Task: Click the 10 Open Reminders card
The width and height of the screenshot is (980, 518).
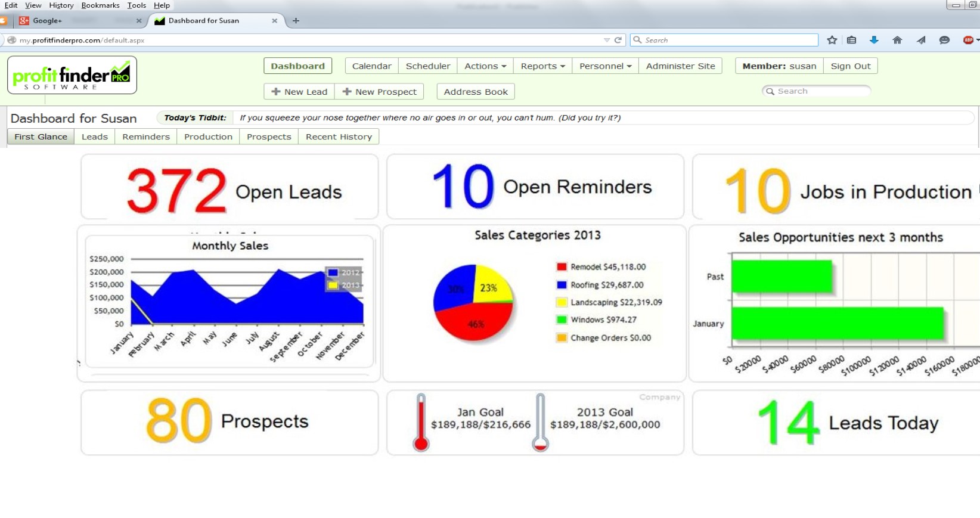Action: (535, 187)
